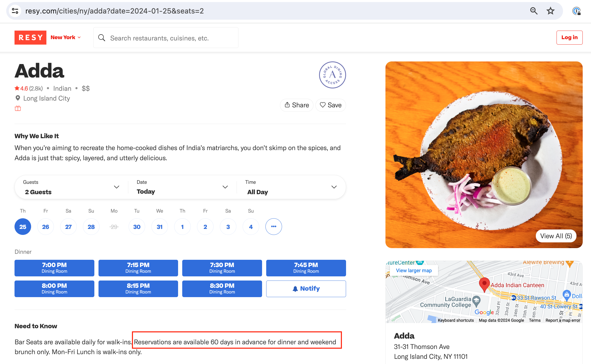Click the Resy logo icon
This screenshot has height=364, width=591.
(30, 38)
